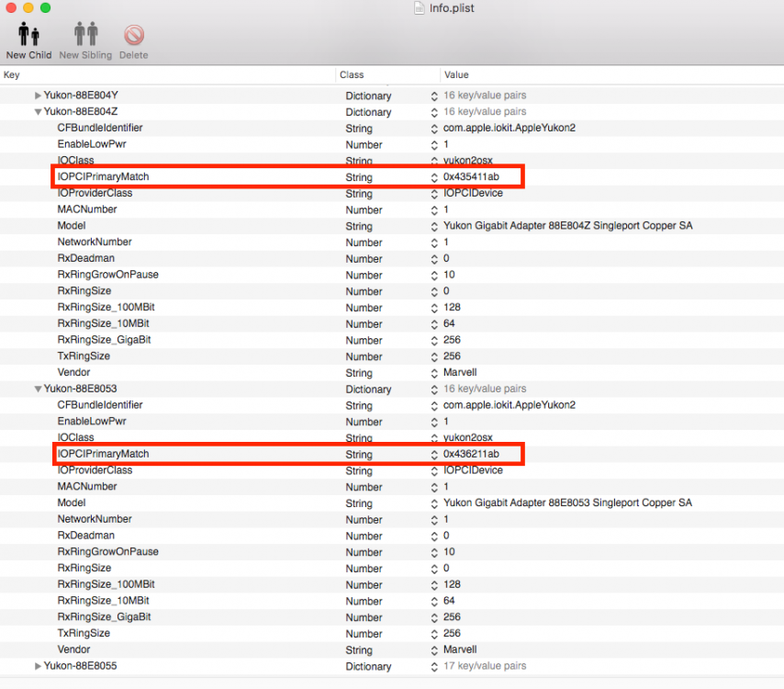Select CFBundleIdentifier key under Yukon-88E8053

(x=100, y=405)
